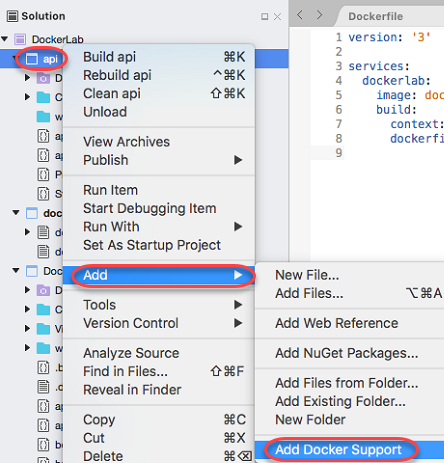Open the Version Control submenu

159,323
